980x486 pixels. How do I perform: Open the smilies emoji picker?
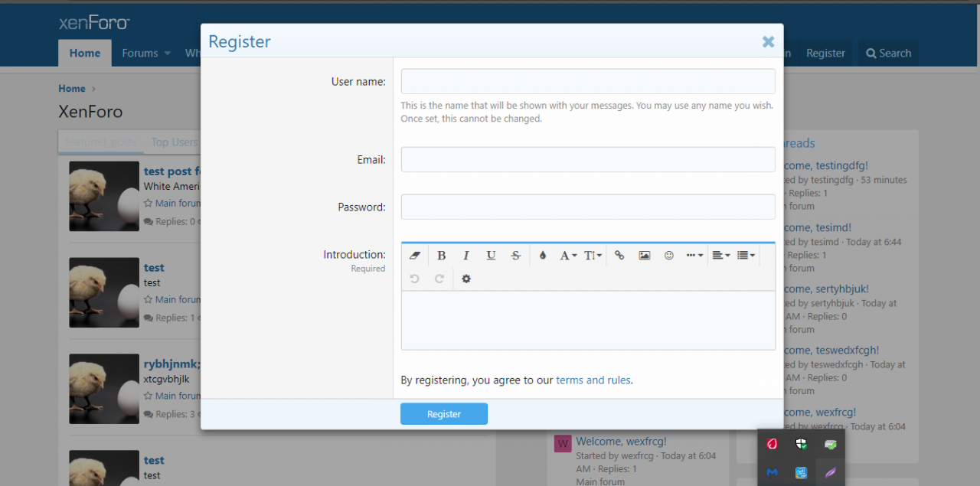[668, 256]
